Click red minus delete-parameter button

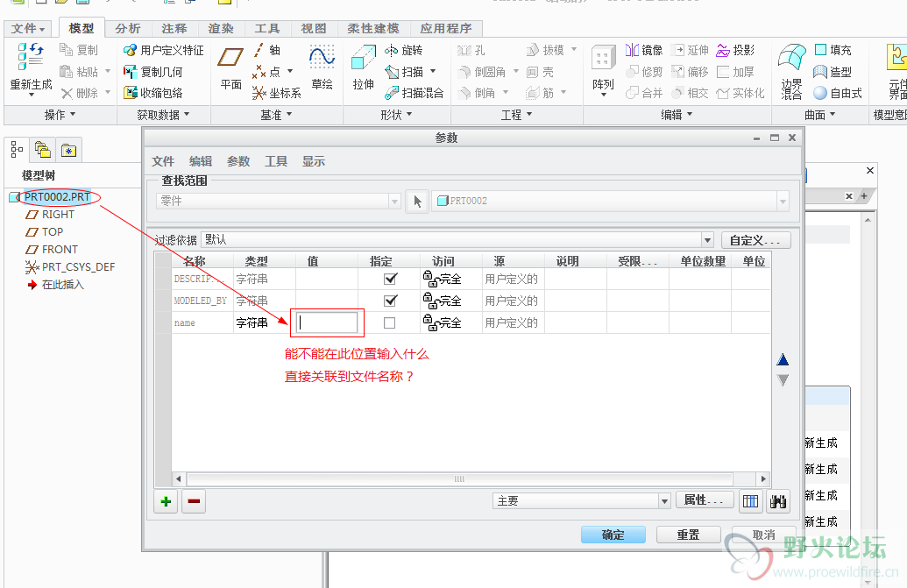(x=194, y=501)
